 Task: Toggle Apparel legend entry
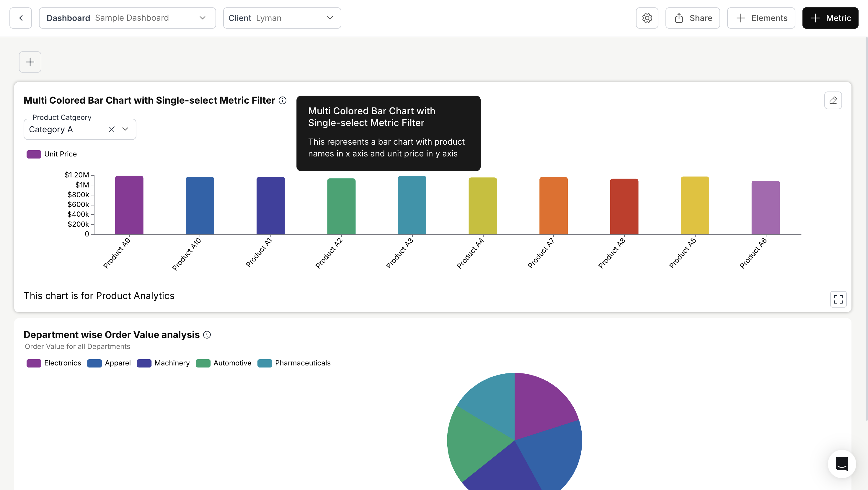[x=109, y=363]
